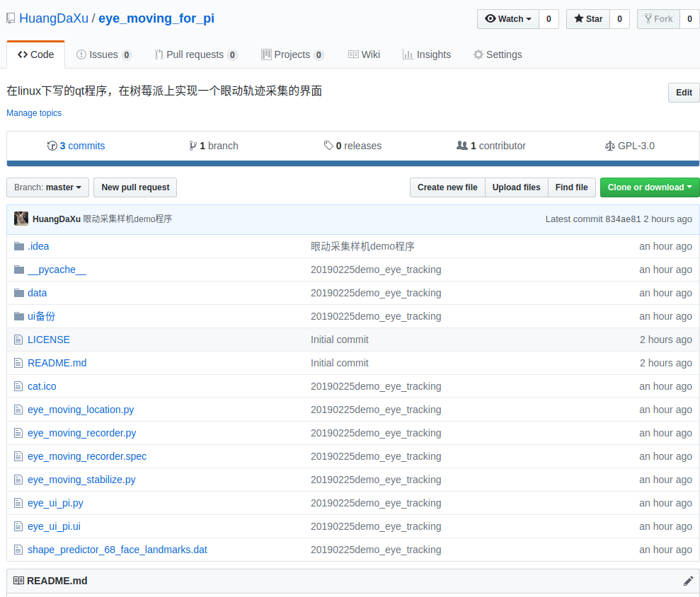Screen dimensions: 700x597
Task: Click the contributors people icon
Action: (x=462, y=146)
